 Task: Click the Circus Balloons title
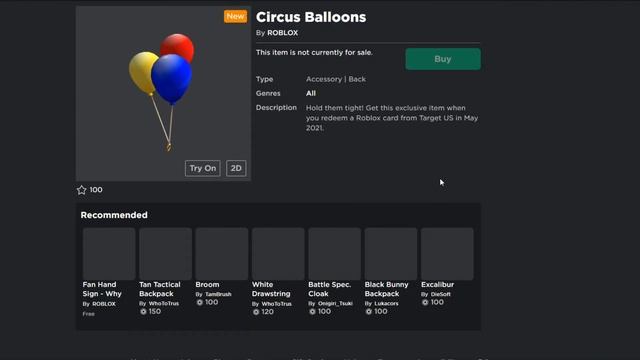311,17
